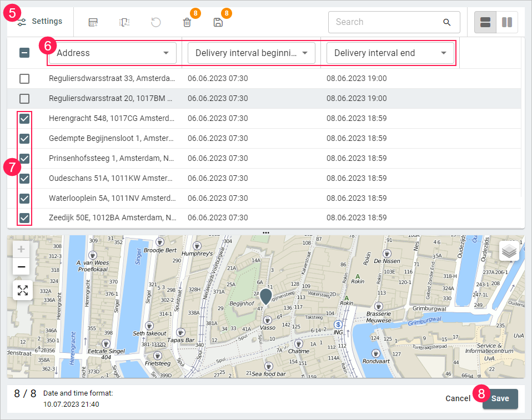
Task: Check the Reguliersdwarsstraat 33 row checkbox
Action: tap(24, 79)
